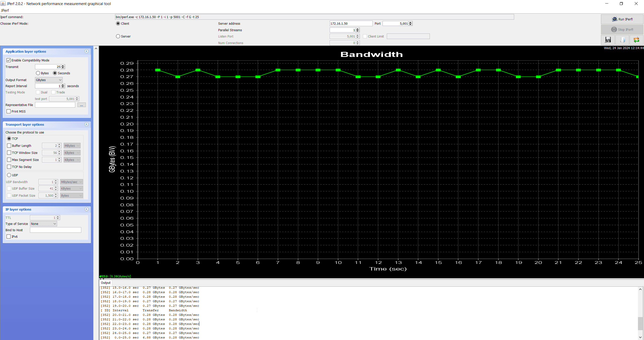The image size is (644, 340).
Task: Open UDP Buffer Size KBytes dropdown
Action: (x=71, y=188)
